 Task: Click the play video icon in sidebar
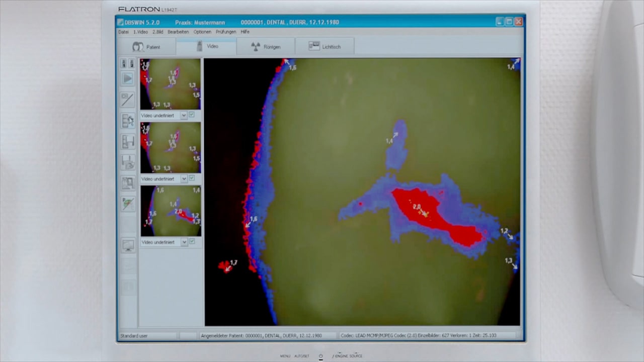point(128,79)
